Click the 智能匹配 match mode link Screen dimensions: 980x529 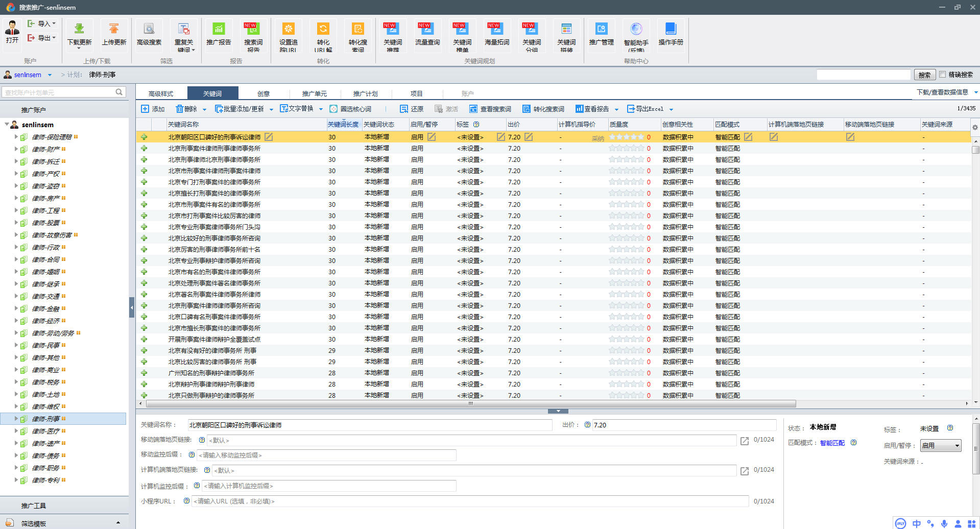click(x=832, y=443)
